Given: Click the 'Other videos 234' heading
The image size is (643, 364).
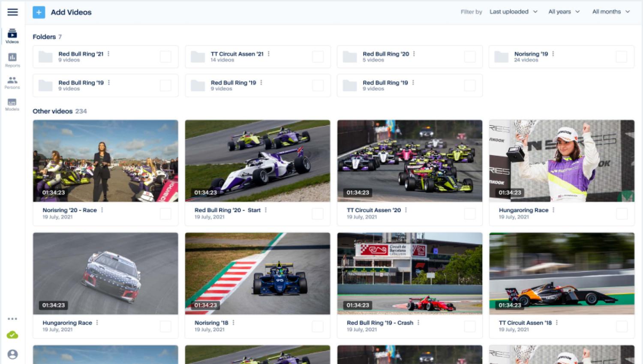Looking at the screenshot, I should [x=60, y=111].
